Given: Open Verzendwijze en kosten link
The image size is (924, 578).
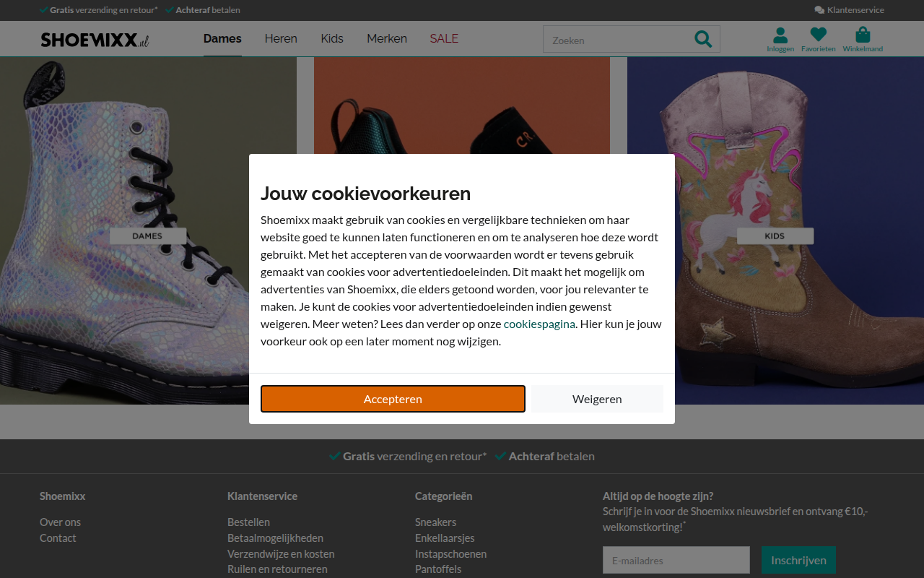Looking at the screenshot, I should pyautogui.click(x=281, y=553).
